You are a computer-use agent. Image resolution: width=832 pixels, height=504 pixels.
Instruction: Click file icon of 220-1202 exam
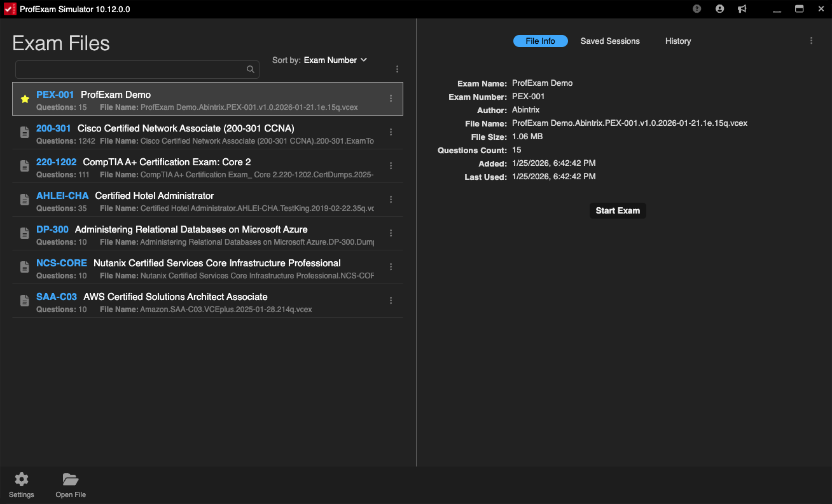pos(25,166)
